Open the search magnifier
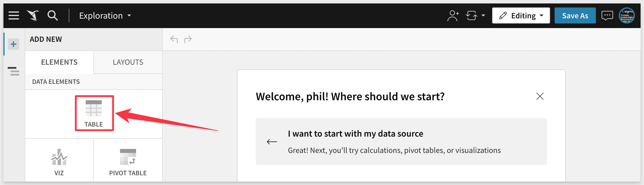644x185 pixels. (x=53, y=15)
